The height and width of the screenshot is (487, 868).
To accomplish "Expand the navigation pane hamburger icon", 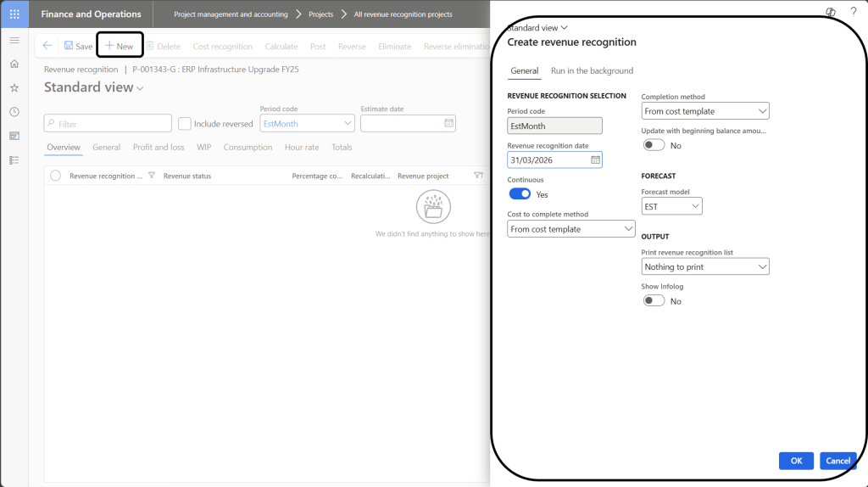I will coord(14,40).
